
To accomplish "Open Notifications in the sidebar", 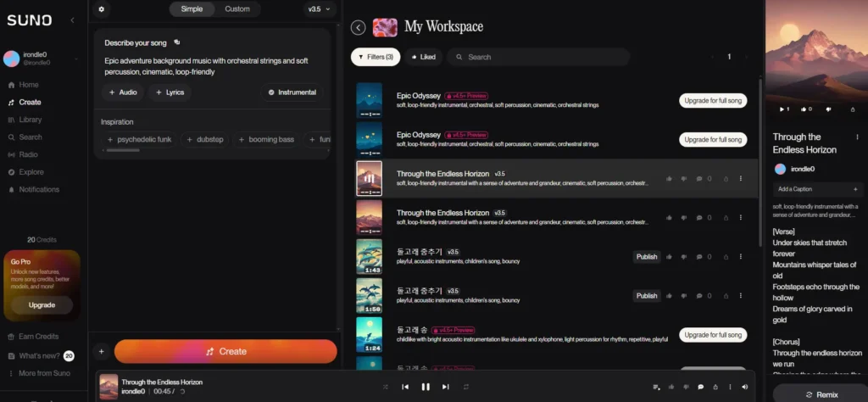I will (x=33, y=189).
